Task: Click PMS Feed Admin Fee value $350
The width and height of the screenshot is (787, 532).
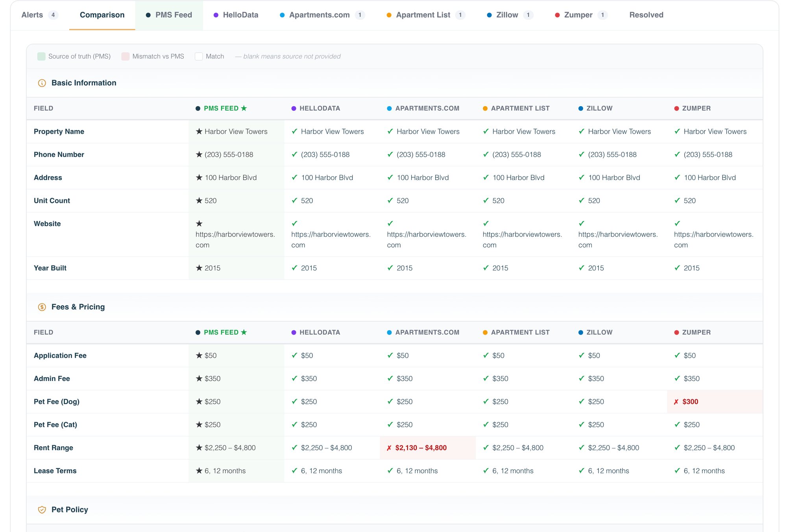Action: (x=212, y=379)
